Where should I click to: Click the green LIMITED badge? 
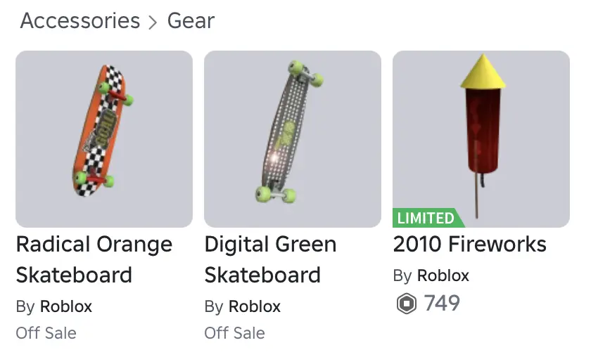click(x=426, y=218)
